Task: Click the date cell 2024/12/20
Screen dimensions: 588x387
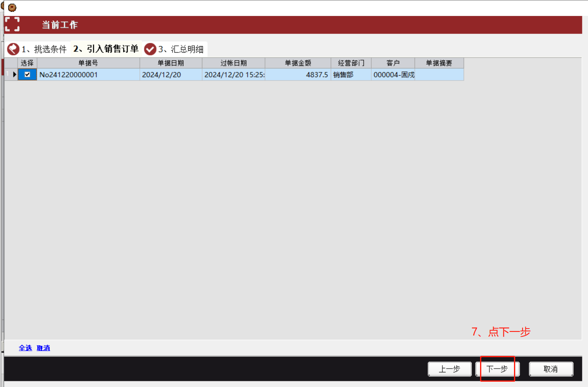Action: pyautogui.click(x=171, y=75)
